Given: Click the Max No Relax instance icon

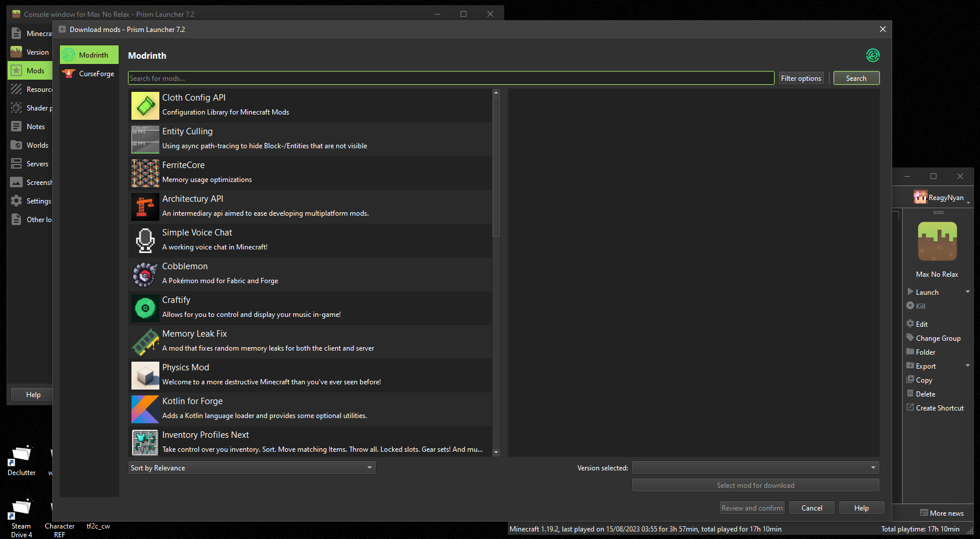Looking at the screenshot, I should (x=937, y=241).
